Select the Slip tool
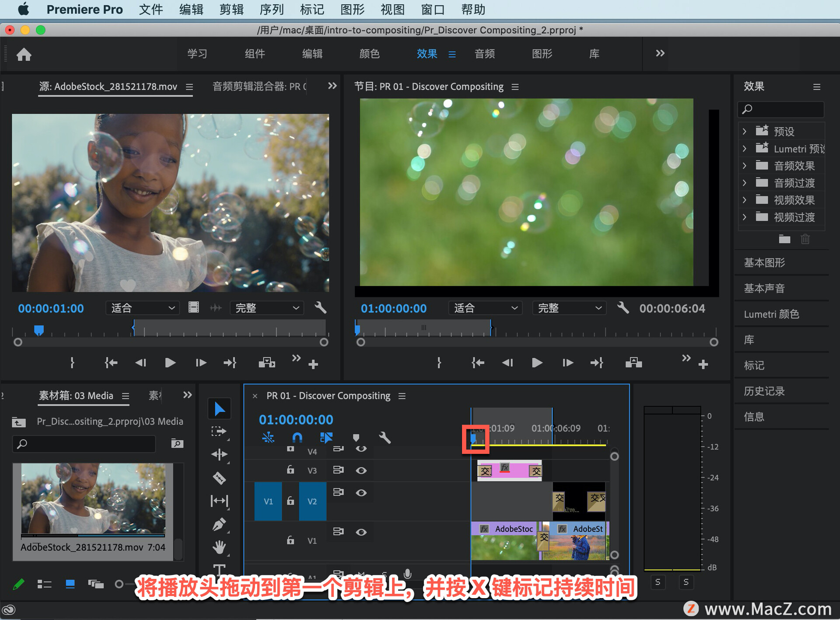Screen dimensions: 840x620 219,501
